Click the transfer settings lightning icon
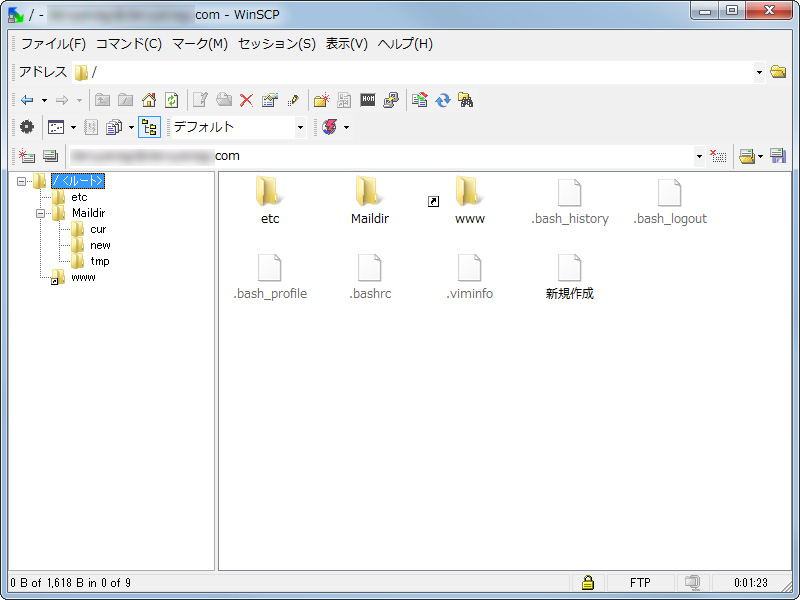Screen dimensions: 800x600 pos(330,127)
